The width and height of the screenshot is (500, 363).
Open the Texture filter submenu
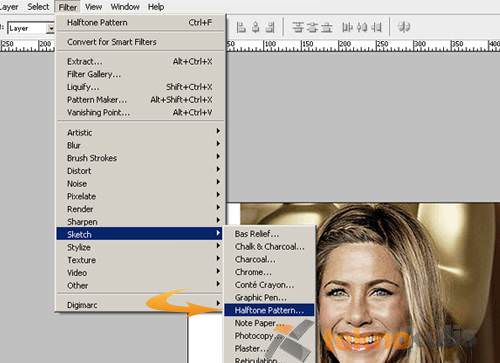140,260
